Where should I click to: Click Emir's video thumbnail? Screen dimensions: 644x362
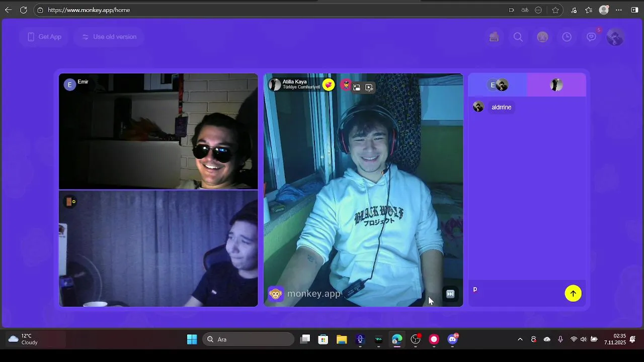[158, 131]
